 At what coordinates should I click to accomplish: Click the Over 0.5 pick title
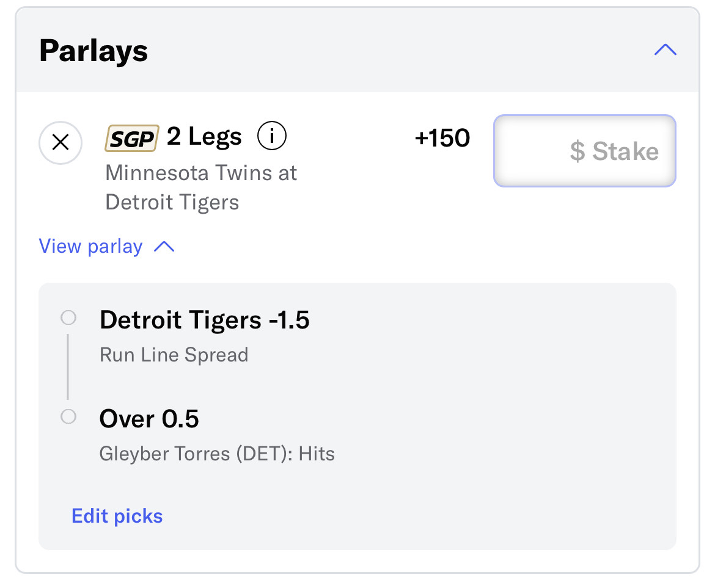(149, 419)
